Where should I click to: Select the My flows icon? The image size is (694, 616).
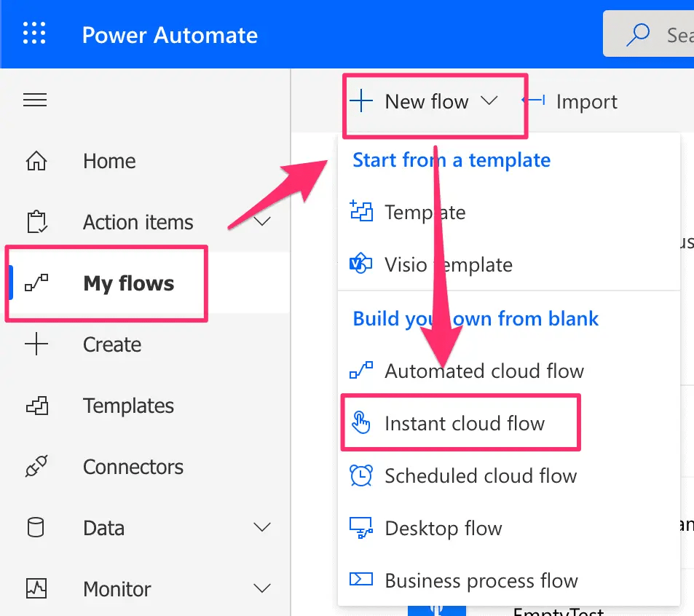pyautogui.click(x=34, y=283)
